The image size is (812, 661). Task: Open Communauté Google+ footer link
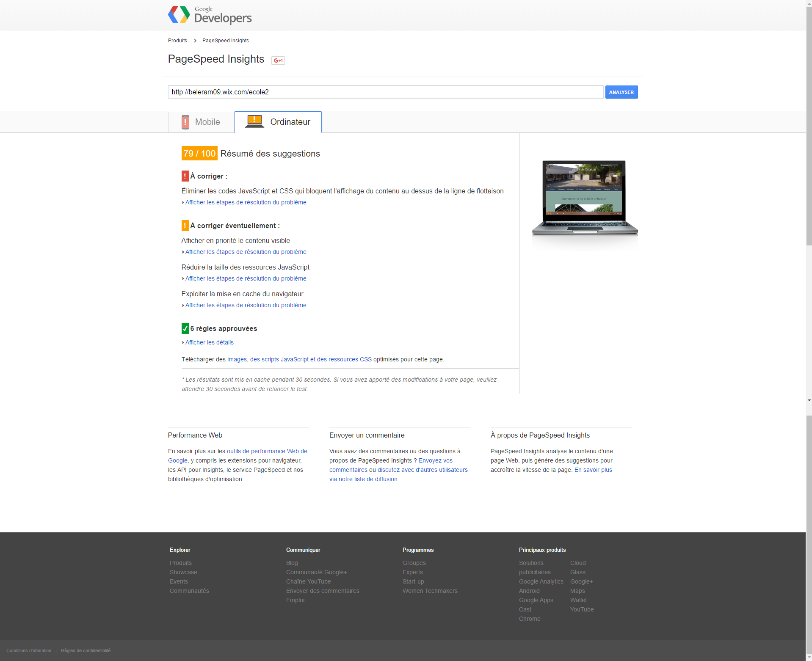point(317,572)
